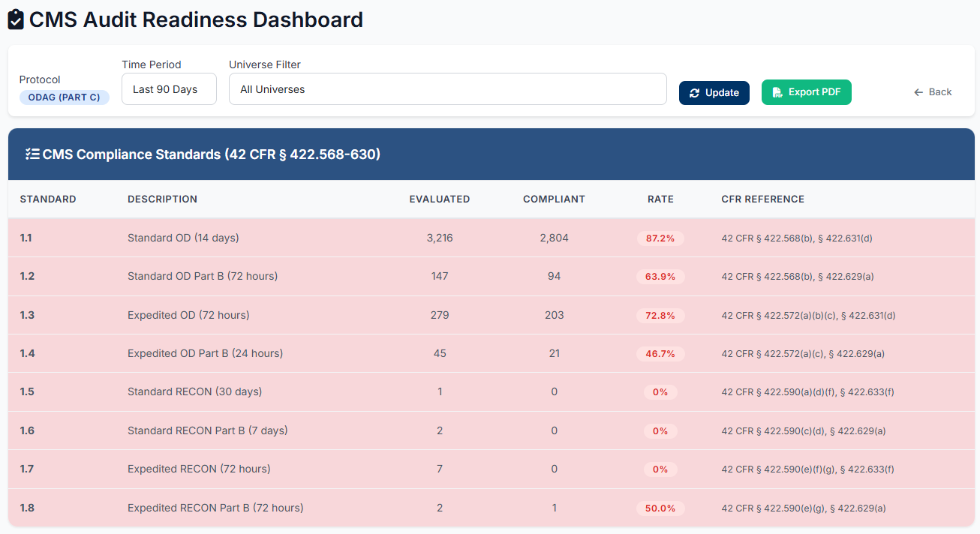The width and height of the screenshot is (980, 534).
Task: Click the clipboard checkmark logo beside the dashboard title
Action: [x=14, y=19]
